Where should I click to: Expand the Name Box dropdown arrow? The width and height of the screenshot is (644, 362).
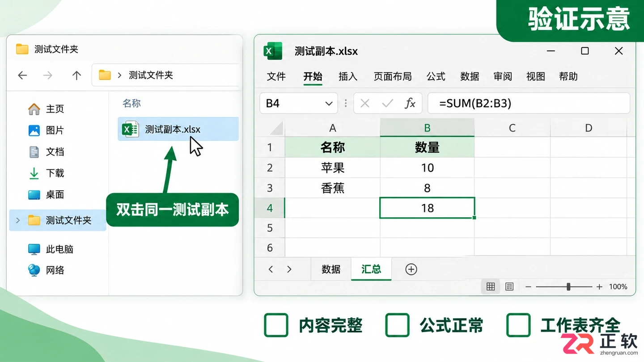tap(329, 104)
